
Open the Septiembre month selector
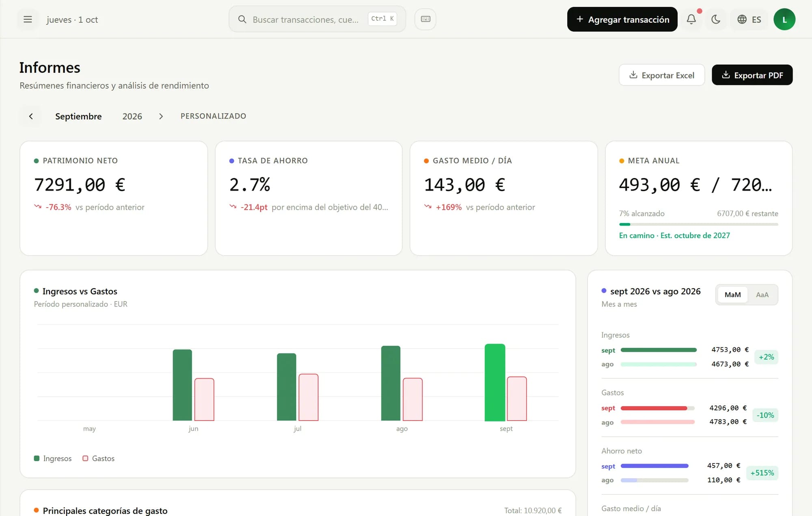(x=78, y=116)
